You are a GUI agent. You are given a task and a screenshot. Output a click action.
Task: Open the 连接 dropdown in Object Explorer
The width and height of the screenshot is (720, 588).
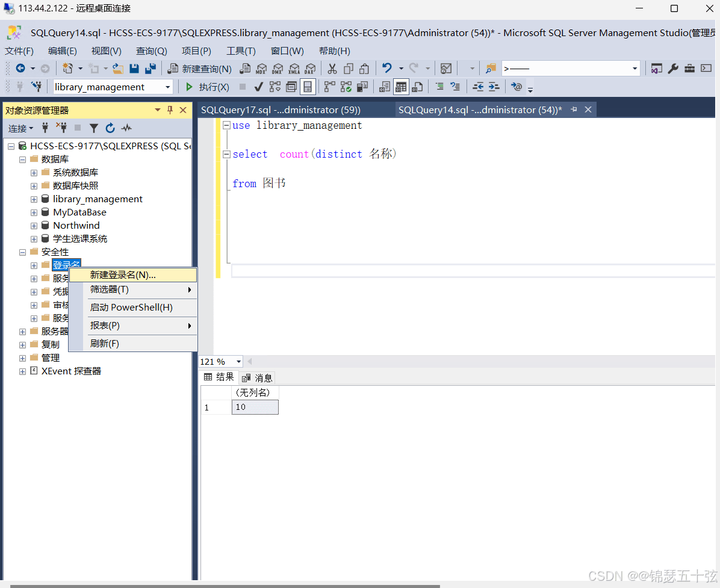click(20, 129)
